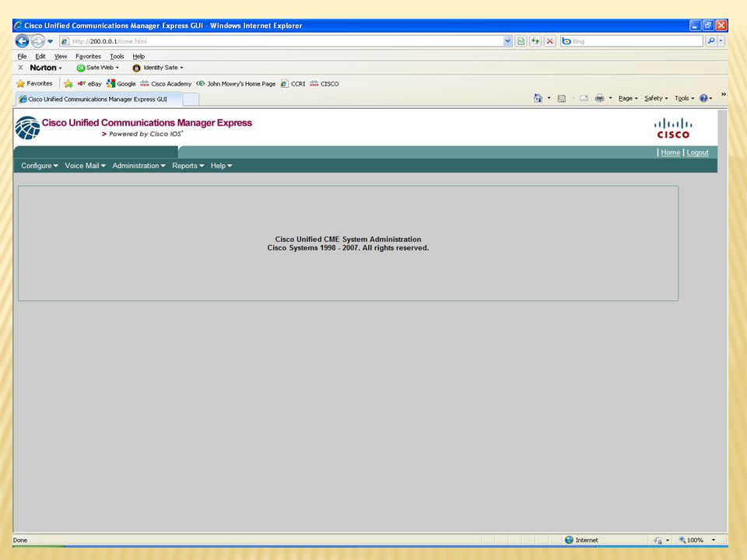747x560 pixels.
Task: Open the File menu
Action: (22, 56)
